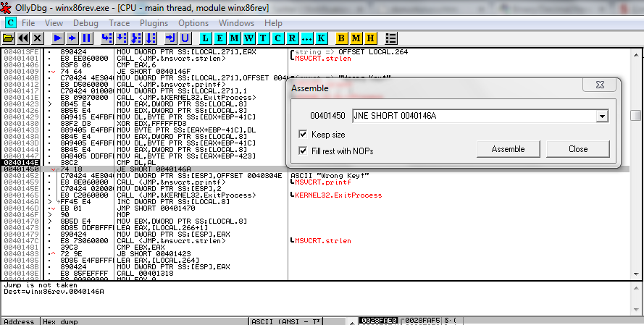Click the Close button in Assemble dialog
Screen dimensions: 644x325
578,149
